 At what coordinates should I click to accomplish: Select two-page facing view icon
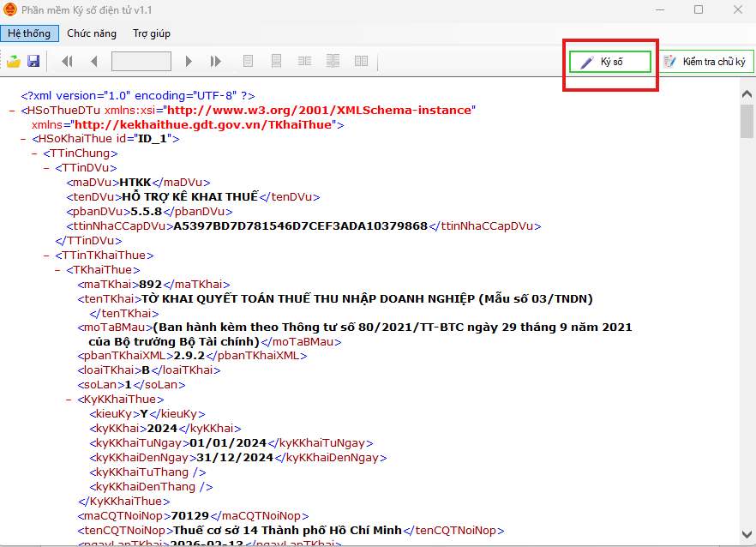pos(304,62)
